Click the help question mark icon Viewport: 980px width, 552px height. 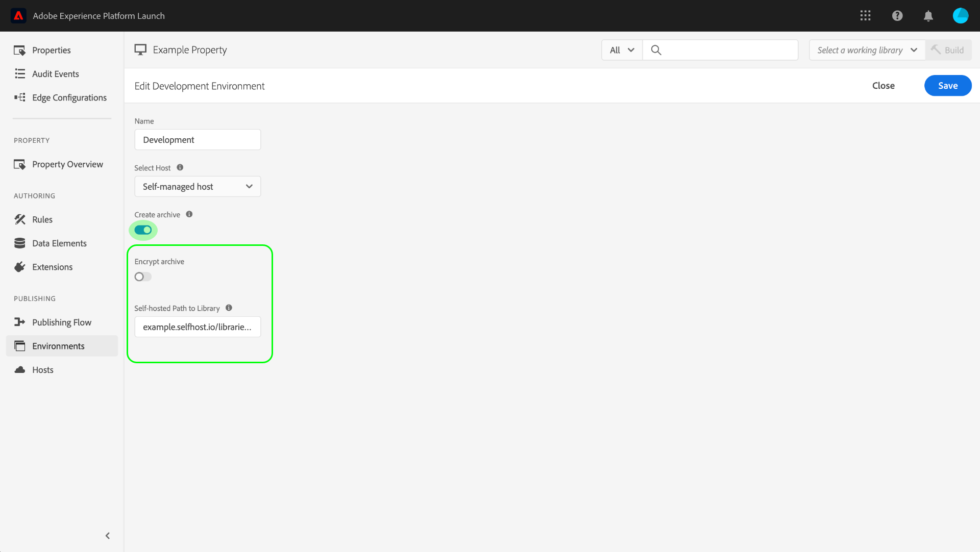897,16
